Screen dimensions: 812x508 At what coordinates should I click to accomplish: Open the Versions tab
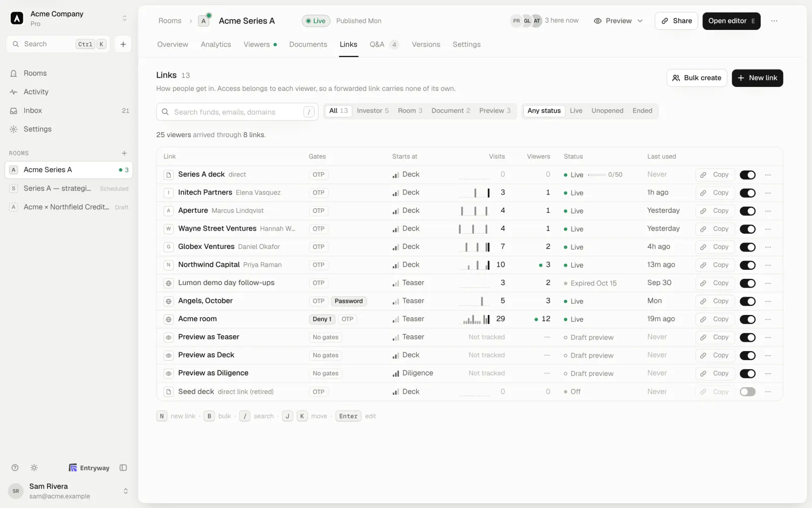426,44
